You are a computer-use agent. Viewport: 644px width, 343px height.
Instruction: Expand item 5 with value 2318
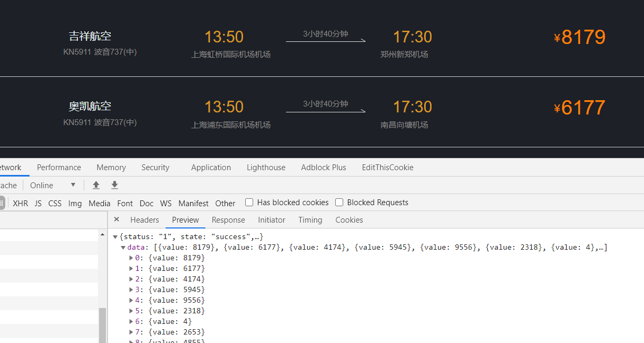click(131, 311)
